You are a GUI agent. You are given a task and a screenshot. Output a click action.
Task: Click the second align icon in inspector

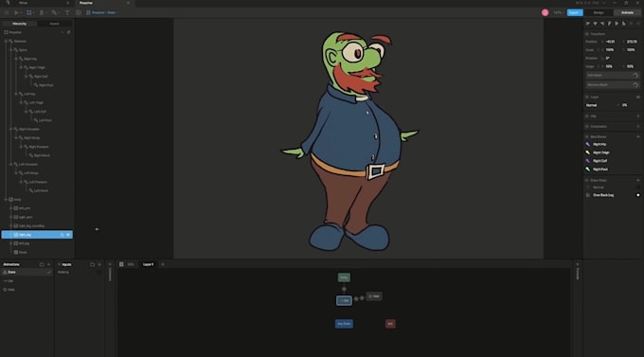click(595, 24)
